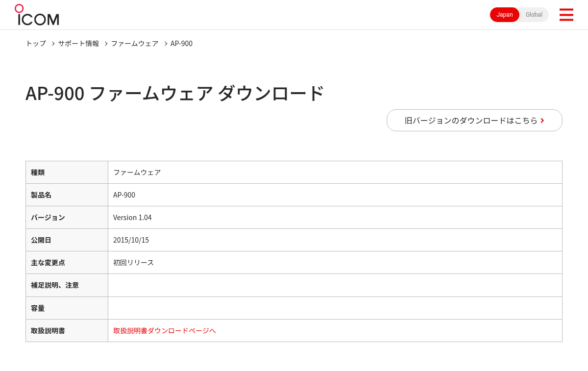Screen dimensions: 588x371
Task: Go to トップ breadcrumb
Action: (36, 43)
